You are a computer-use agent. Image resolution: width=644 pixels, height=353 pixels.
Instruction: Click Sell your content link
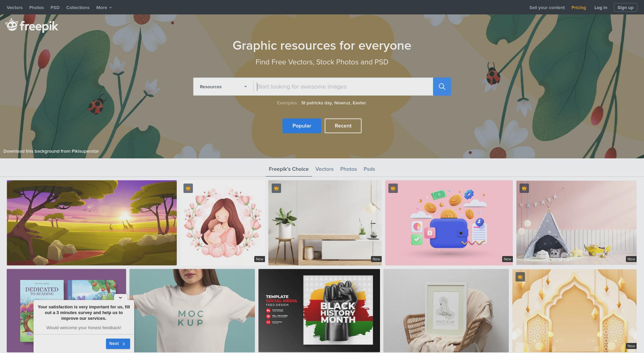(x=547, y=7)
